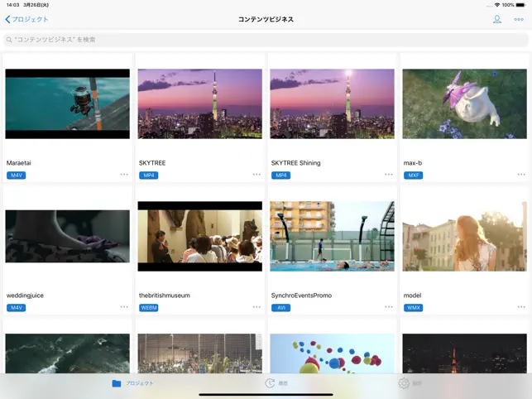Show the options menu for weddingjuice
The image size is (532, 399).
pyautogui.click(x=124, y=306)
